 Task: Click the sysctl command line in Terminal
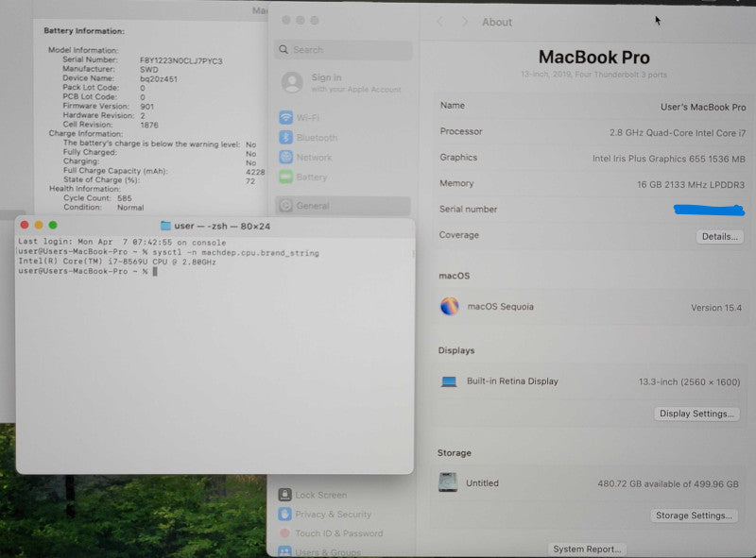click(x=169, y=252)
